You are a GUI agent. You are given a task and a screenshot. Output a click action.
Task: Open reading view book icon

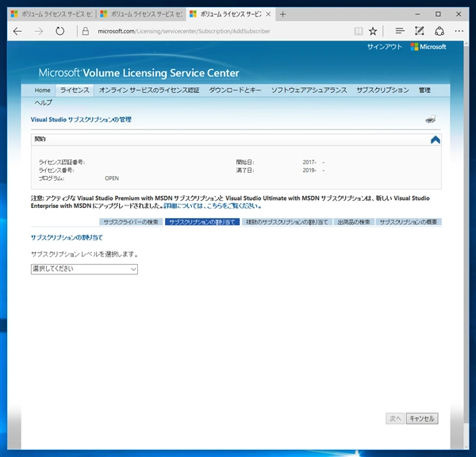pyautogui.click(x=359, y=31)
